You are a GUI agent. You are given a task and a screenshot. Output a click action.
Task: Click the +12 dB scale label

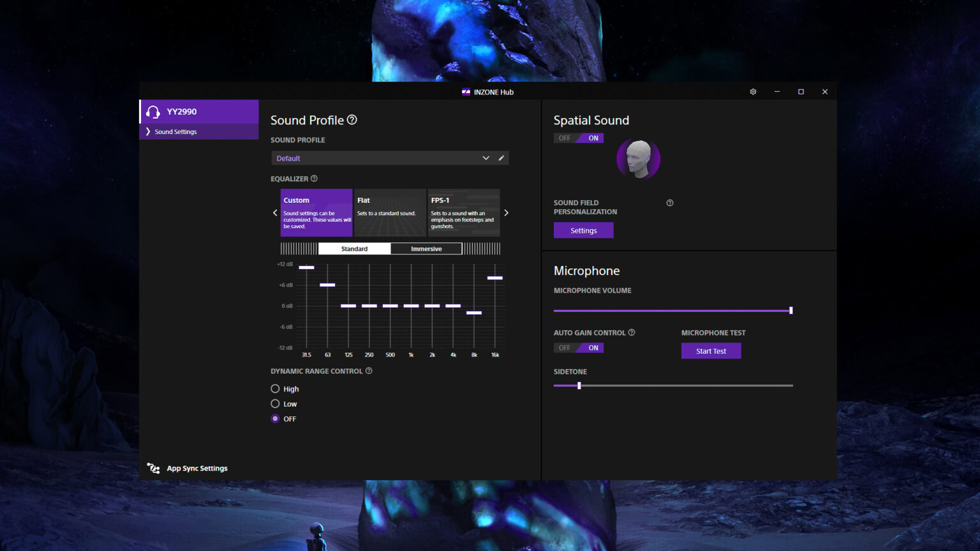pyautogui.click(x=285, y=264)
